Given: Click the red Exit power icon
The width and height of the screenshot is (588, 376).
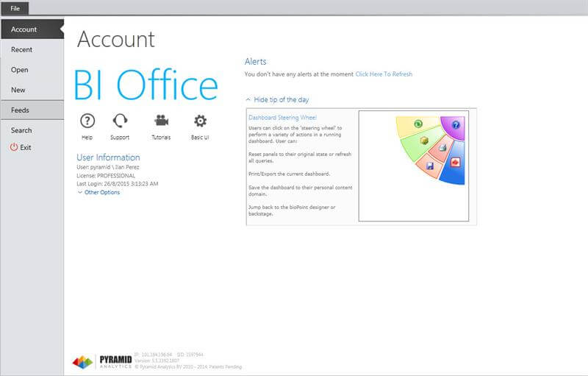Looking at the screenshot, I should [x=14, y=147].
